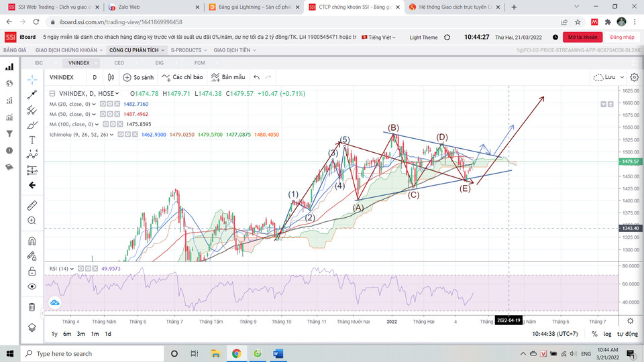Select the crosshair cursor tool
644x362 pixels.
pyautogui.click(x=32, y=79)
